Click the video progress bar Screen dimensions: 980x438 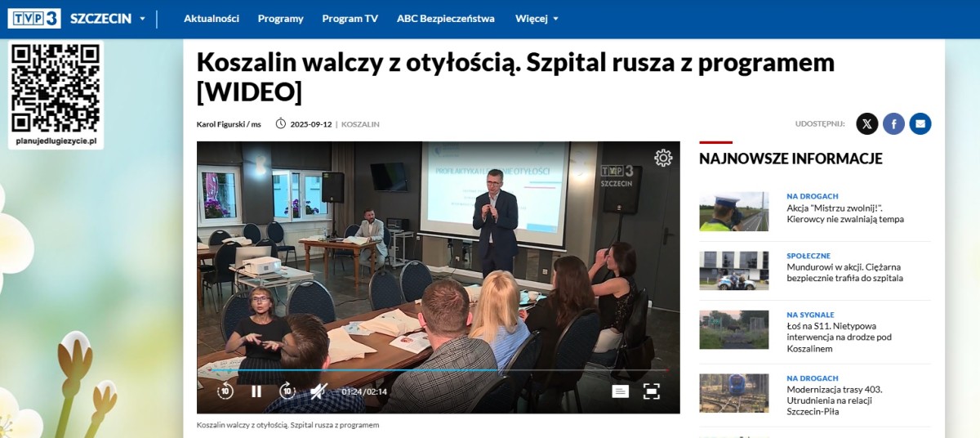click(x=439, y=370)
